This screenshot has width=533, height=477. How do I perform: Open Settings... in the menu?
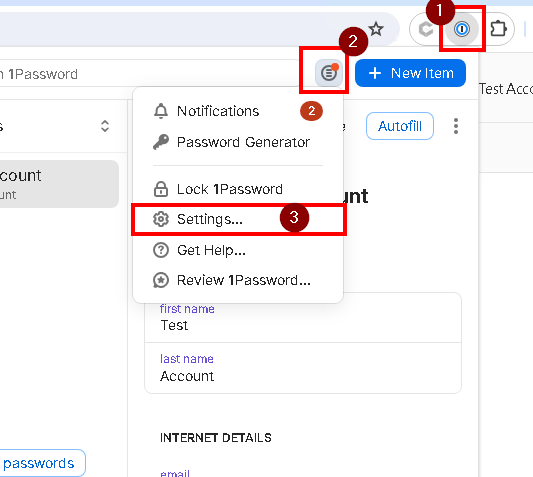(x=238, y=219)
